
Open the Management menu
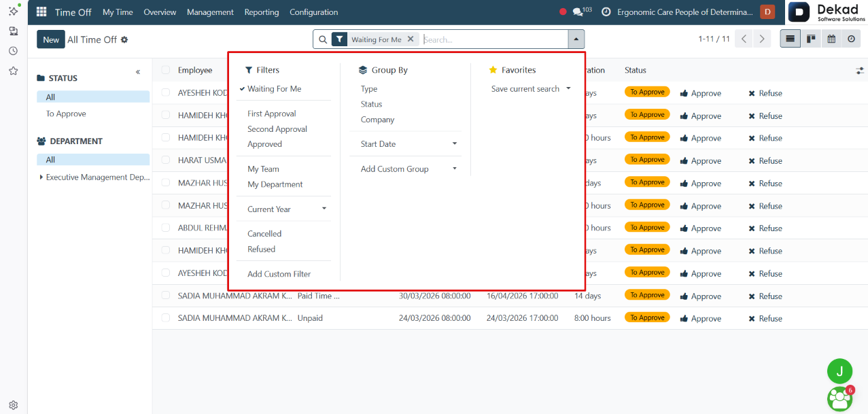click(x=210, y=12)
